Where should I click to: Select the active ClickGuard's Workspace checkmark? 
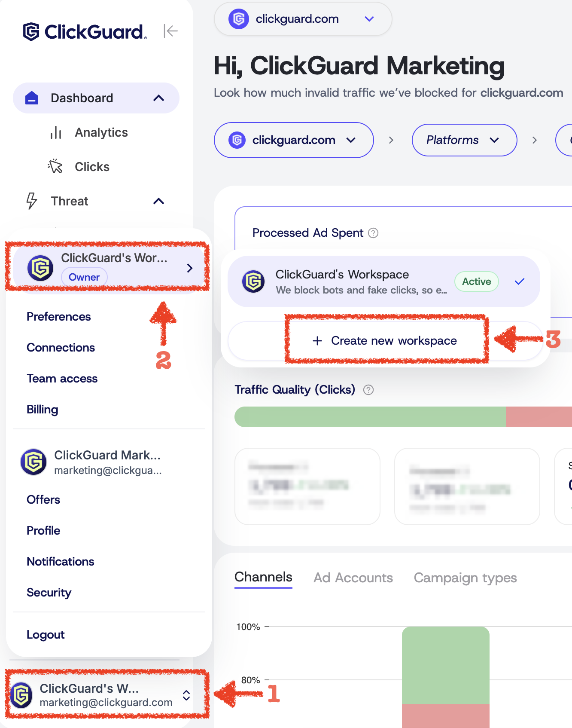[x=520, y=281]
